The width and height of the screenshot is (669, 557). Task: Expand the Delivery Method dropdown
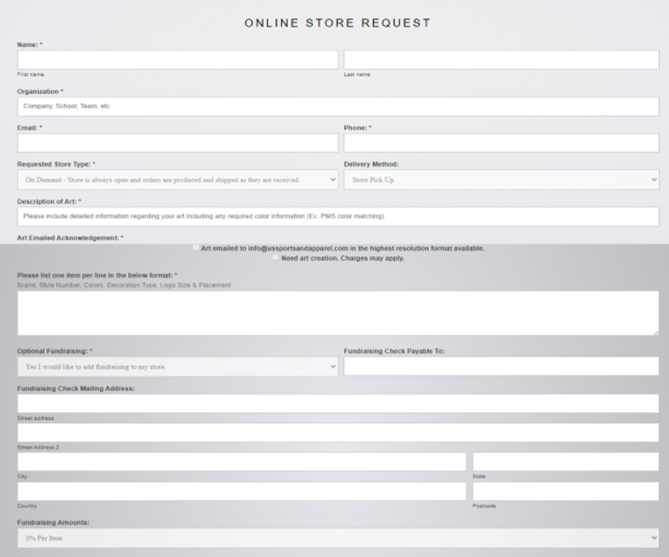coord(501,180)
